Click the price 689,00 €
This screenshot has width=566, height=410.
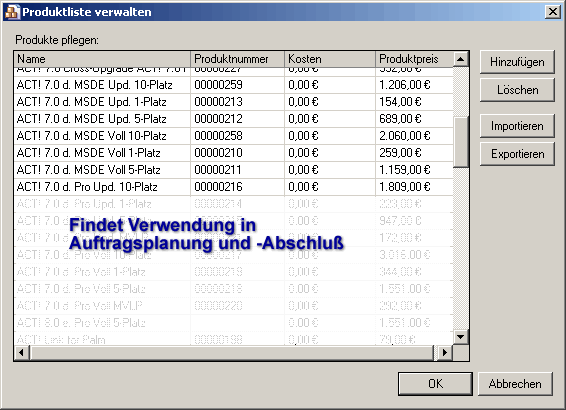400,119
